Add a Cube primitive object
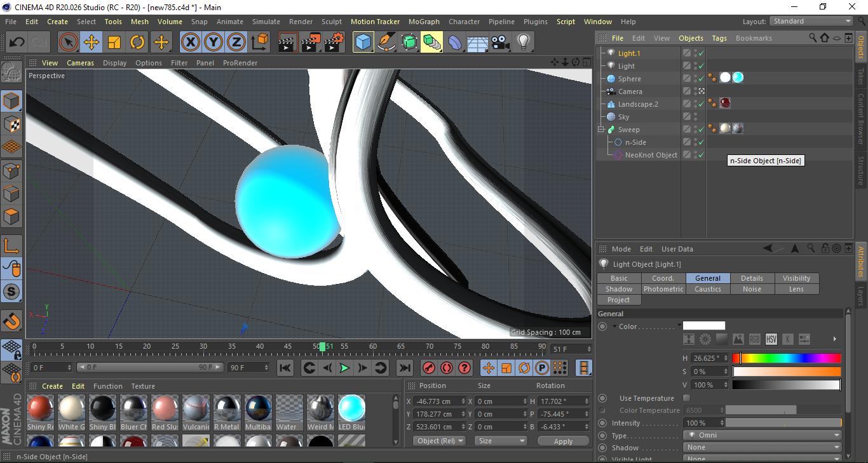 363,43
